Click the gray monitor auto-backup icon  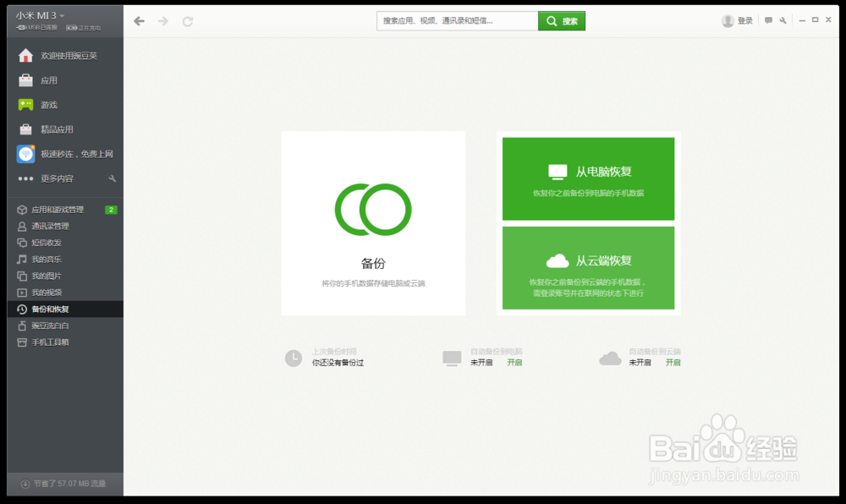452,358
